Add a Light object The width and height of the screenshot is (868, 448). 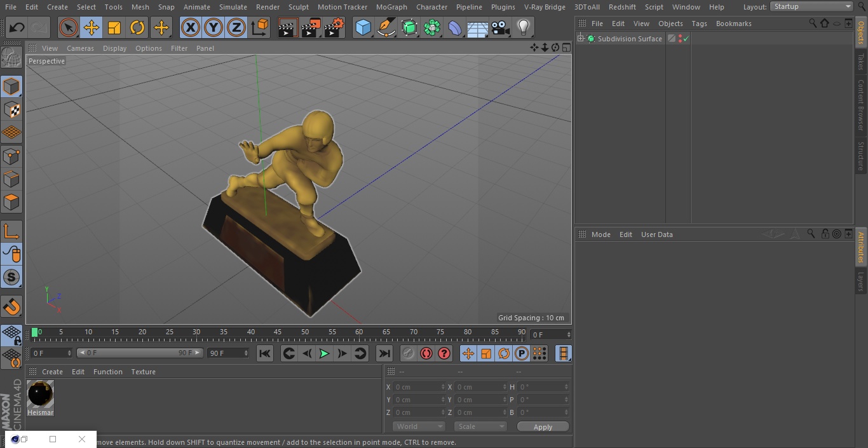click(x=524, y=27)
